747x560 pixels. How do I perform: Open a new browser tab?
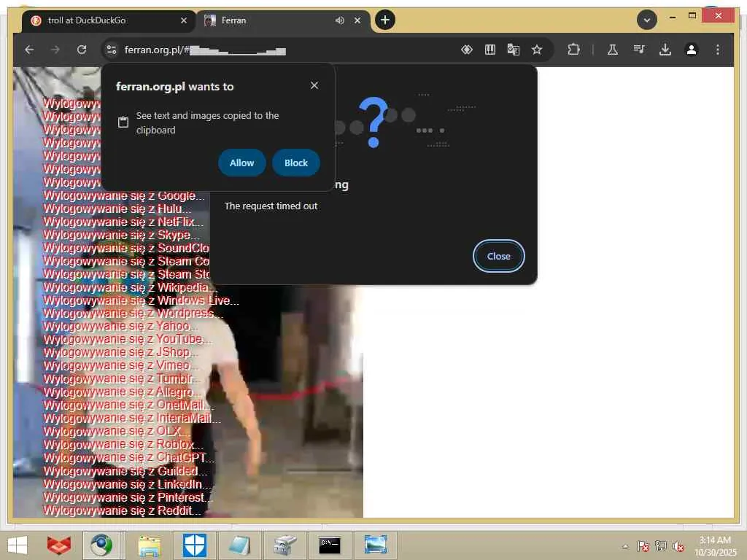(x=385, y=20)
